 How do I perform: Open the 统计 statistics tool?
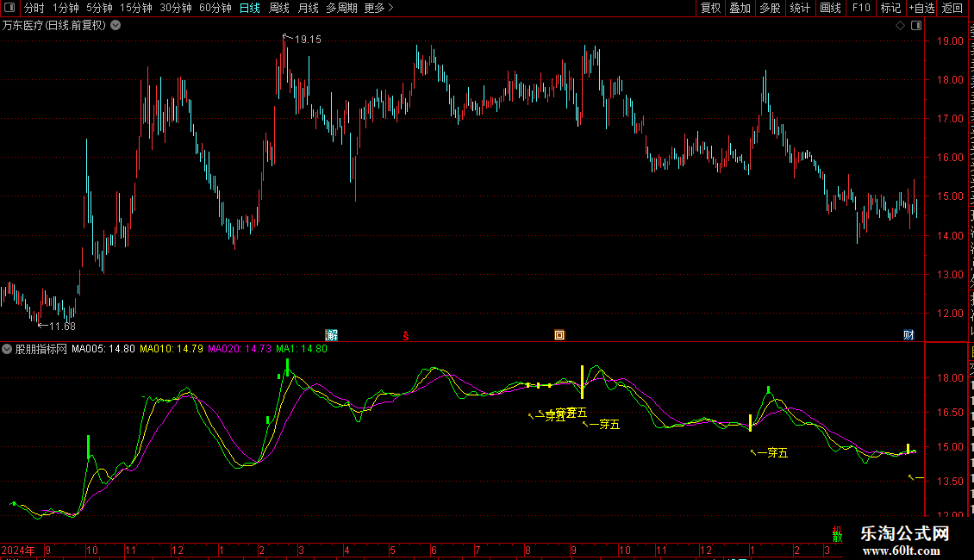(799, 8)
